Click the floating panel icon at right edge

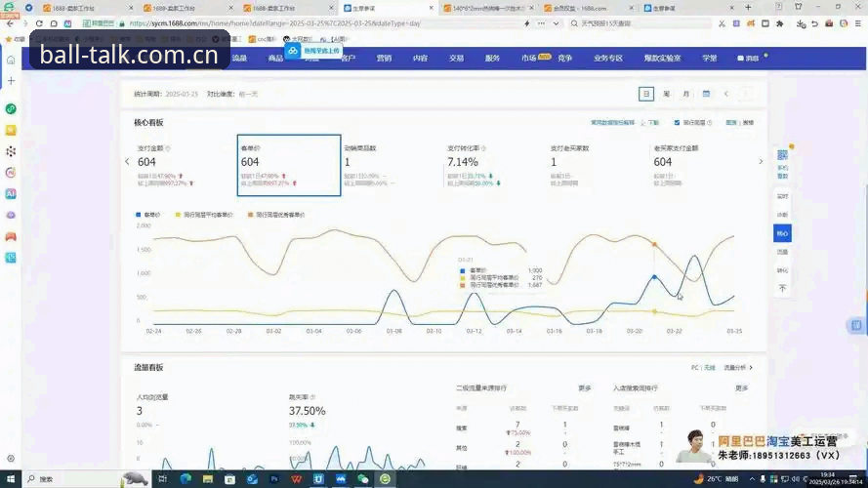pos(856,325)
